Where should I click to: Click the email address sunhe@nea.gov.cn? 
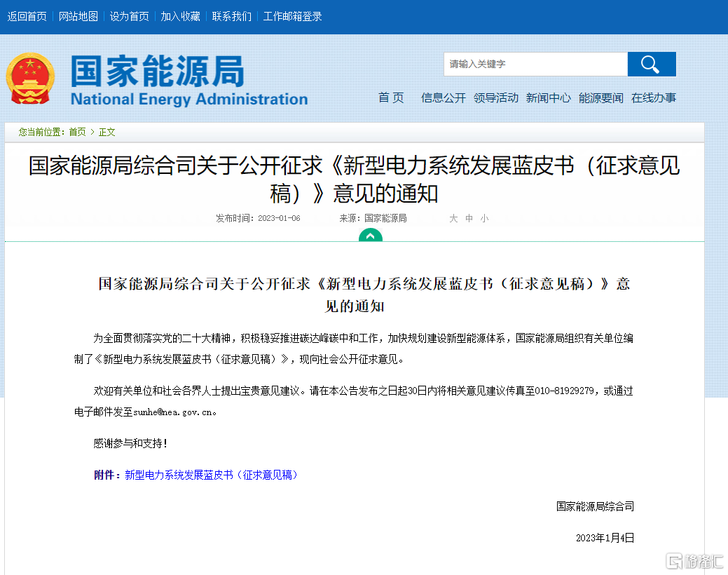pos(173,412)
